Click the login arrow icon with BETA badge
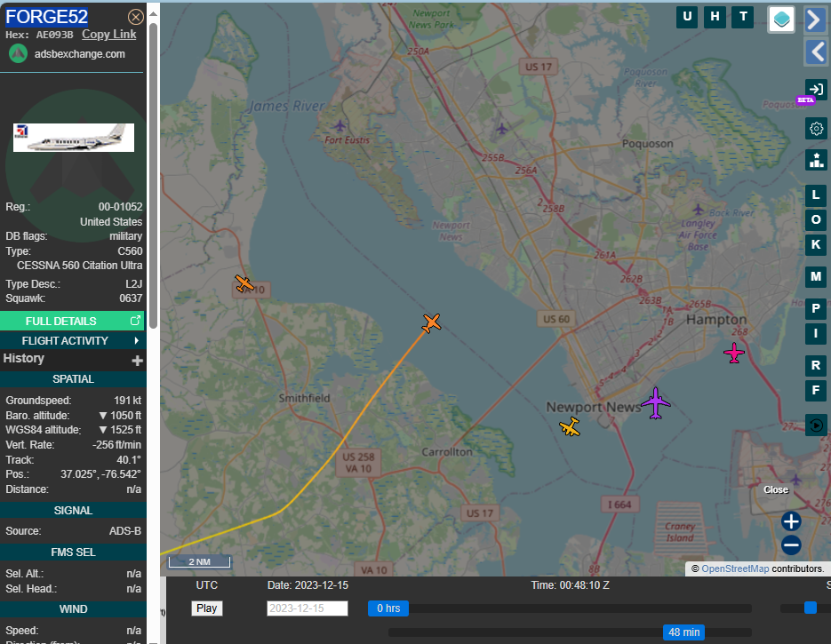 pos(815,89)
